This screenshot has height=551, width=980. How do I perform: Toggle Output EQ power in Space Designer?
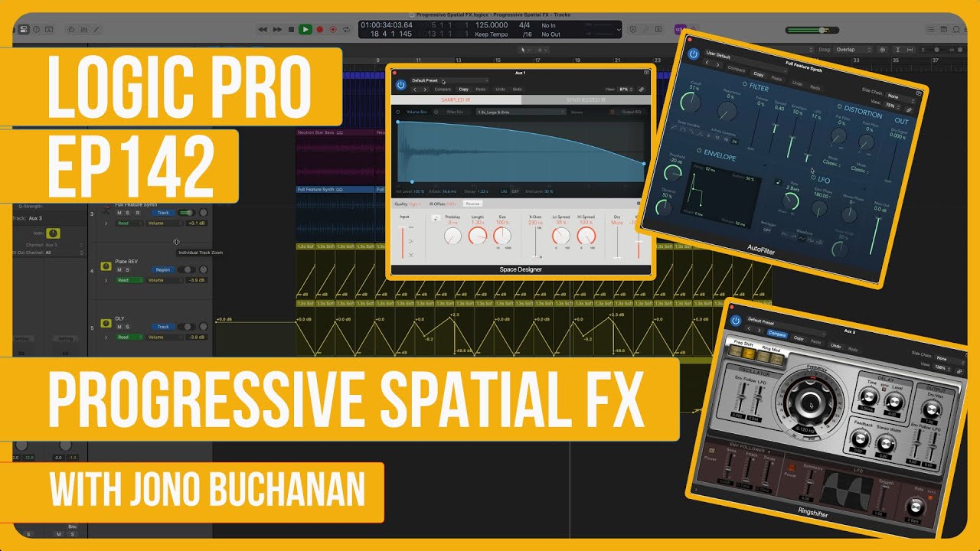(612, 112)
